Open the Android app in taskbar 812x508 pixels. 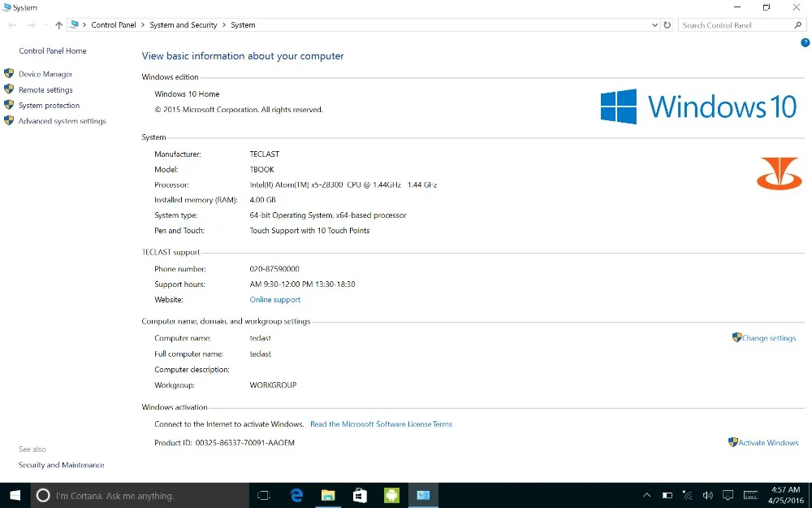[391, 496]
